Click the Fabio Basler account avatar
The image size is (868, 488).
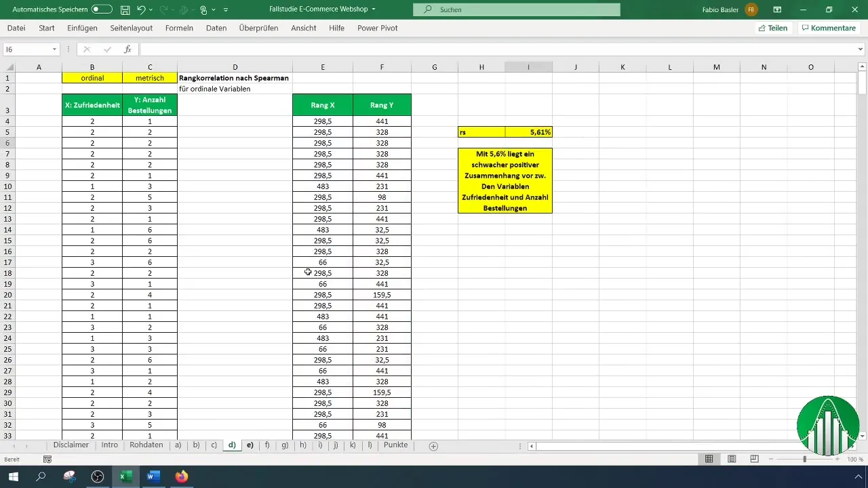(x=751, y=10)
